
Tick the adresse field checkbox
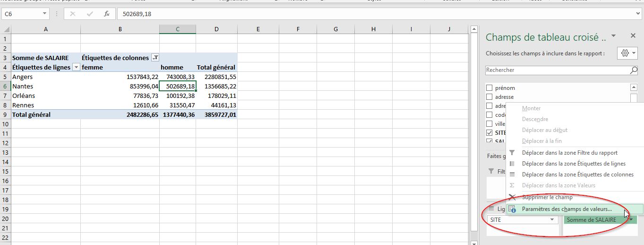489,97
